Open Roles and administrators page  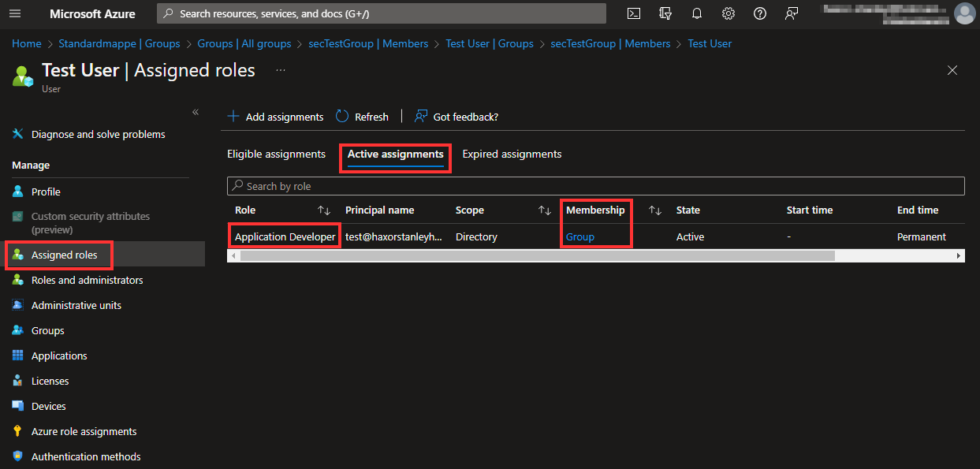click(x=88, y=280)
